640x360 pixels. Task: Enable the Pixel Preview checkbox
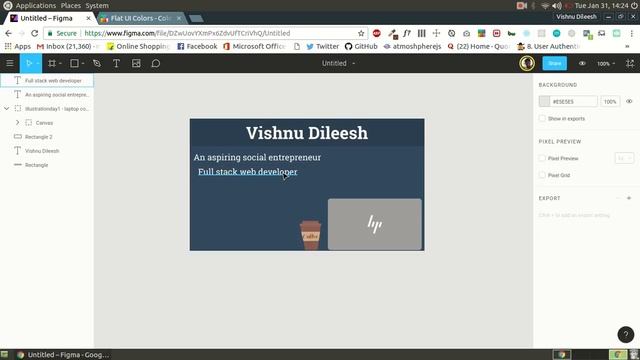point(542,158)
